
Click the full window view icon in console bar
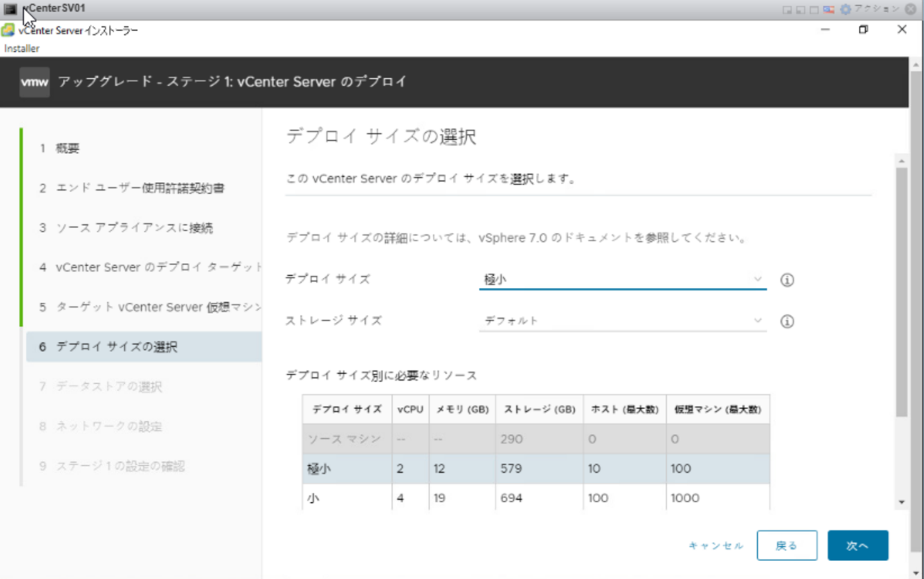click(814, 10)
